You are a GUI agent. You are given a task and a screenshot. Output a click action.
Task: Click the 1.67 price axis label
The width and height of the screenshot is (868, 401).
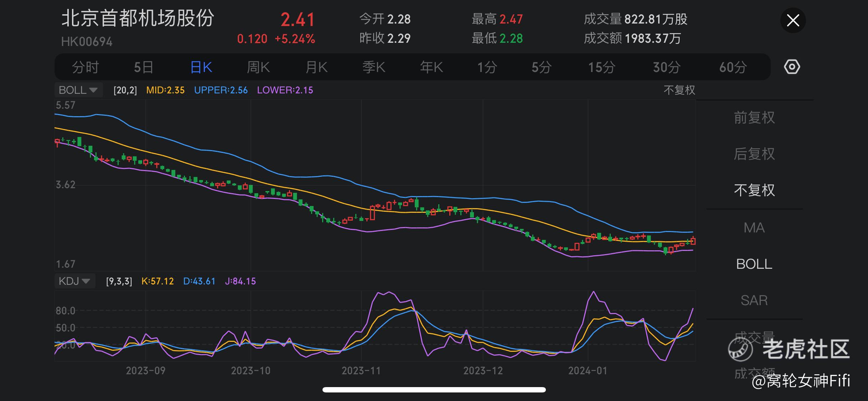66,264
